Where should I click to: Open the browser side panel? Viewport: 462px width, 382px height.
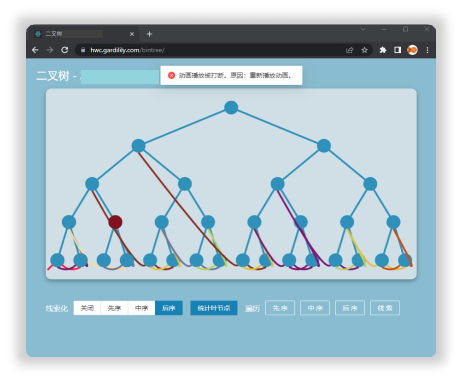397,50
